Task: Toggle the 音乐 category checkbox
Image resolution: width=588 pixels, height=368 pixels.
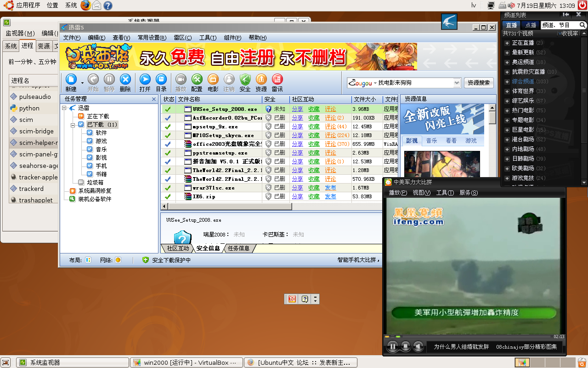Action: coord(90,149)
